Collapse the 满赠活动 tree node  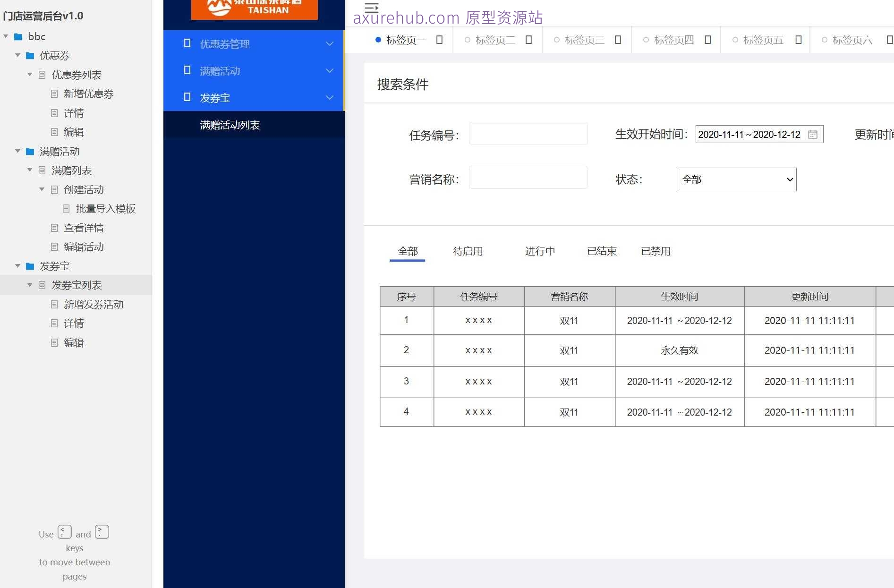pyautogui.click(x=17, y=151)
